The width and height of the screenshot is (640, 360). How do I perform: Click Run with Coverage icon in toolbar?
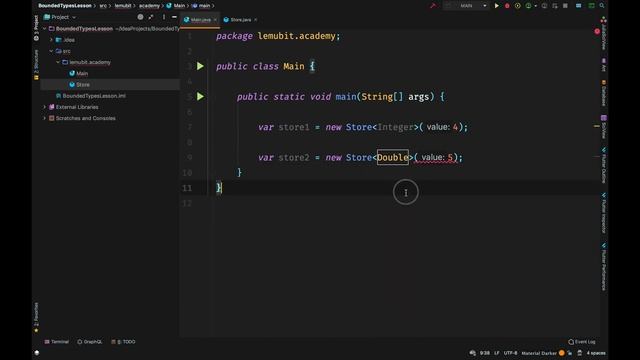point(518,6)
